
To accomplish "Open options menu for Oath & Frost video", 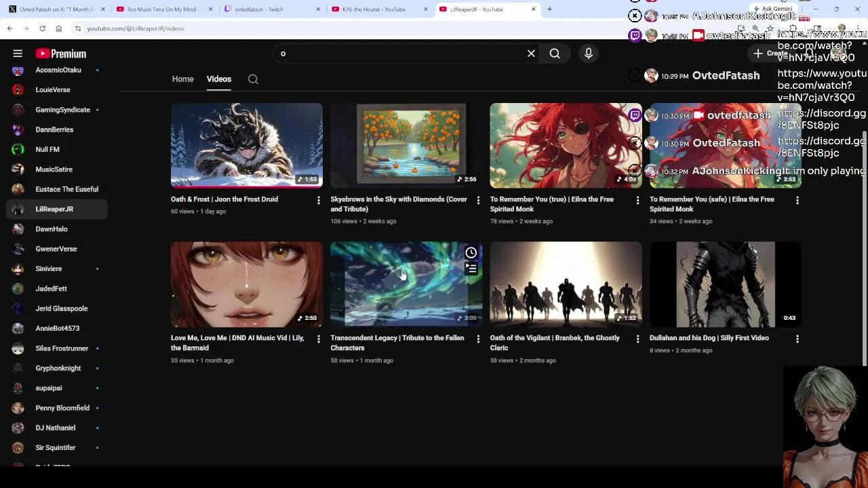I will [319, 200].
